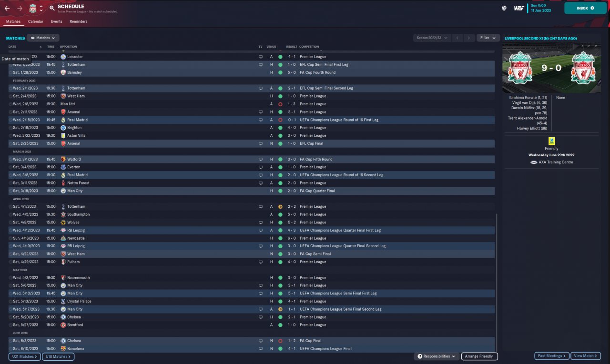
Task: Click the Newcastle crest icon
Action: click(63, 238)
